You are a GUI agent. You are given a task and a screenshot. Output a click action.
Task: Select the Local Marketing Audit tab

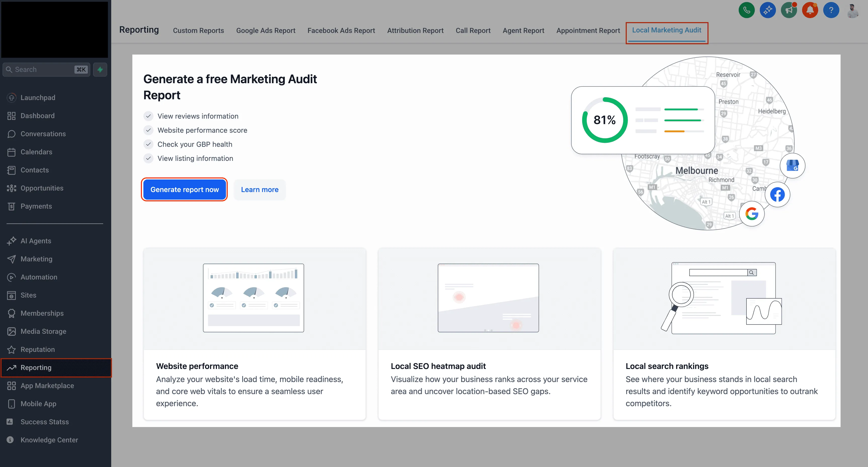pyautogui.click(x=666, y=30)
